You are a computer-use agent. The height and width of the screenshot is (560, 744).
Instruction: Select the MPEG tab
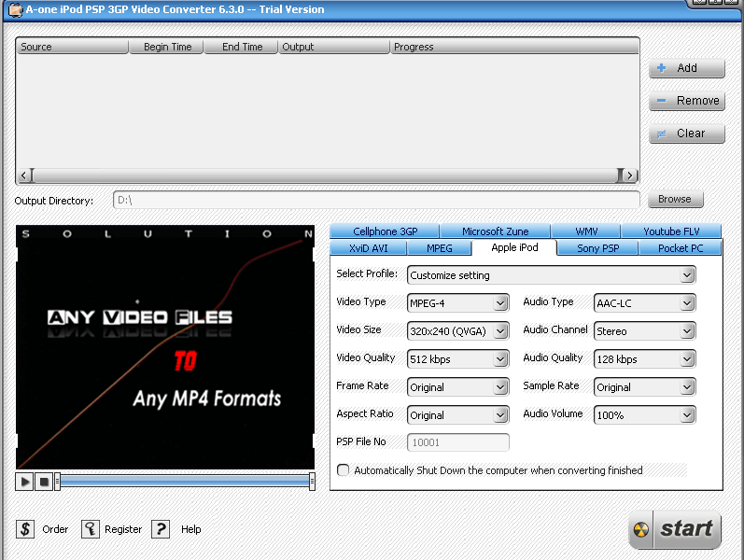440,248
